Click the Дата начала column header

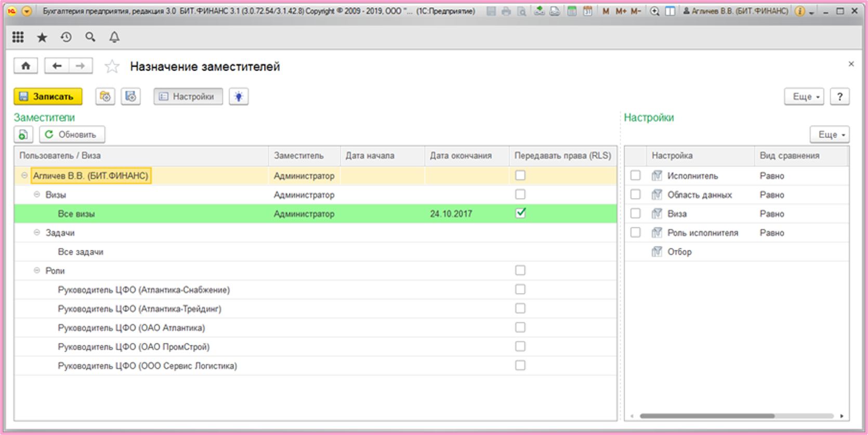point(383,156)
